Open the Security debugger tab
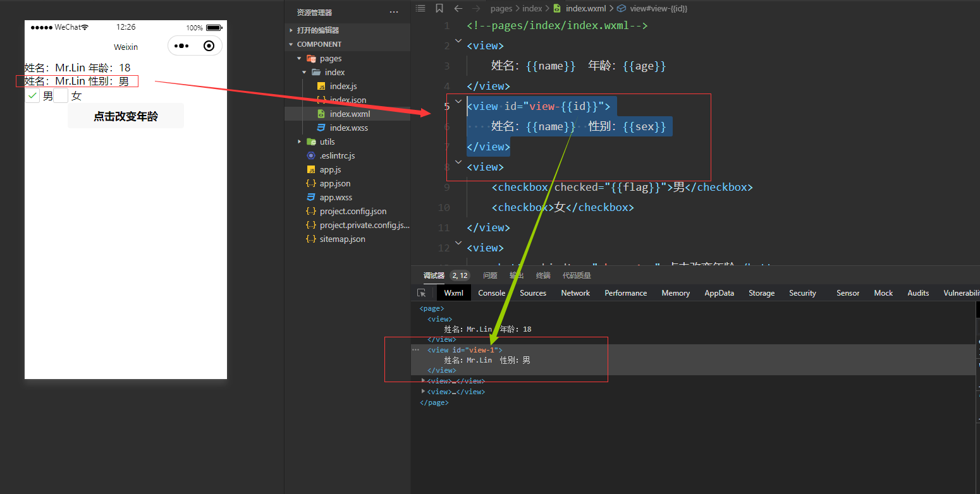980x494 pixels. [803, 293]
